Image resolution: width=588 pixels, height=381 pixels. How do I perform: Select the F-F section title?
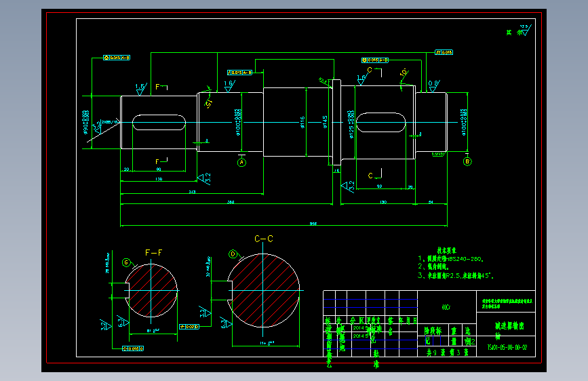(x=154, y=253)
